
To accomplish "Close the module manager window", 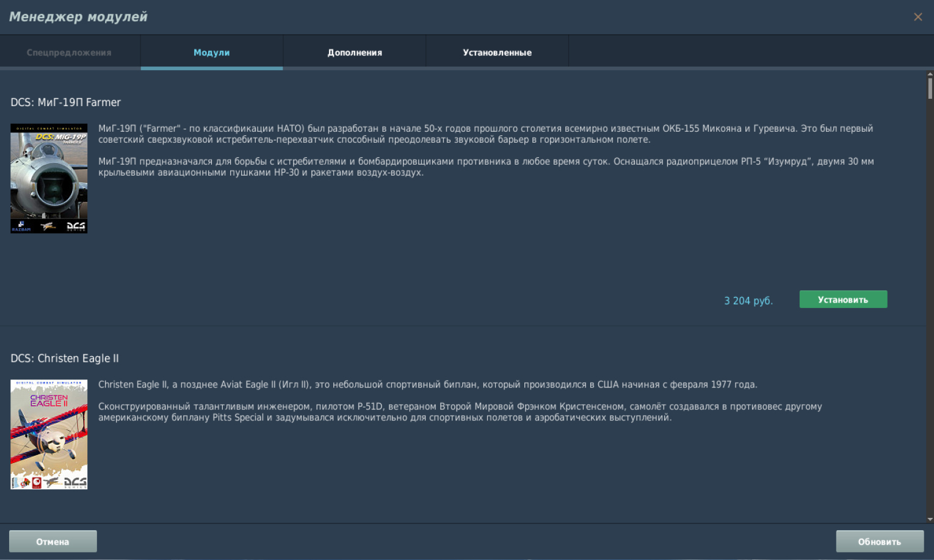I will tap(918, 17).
